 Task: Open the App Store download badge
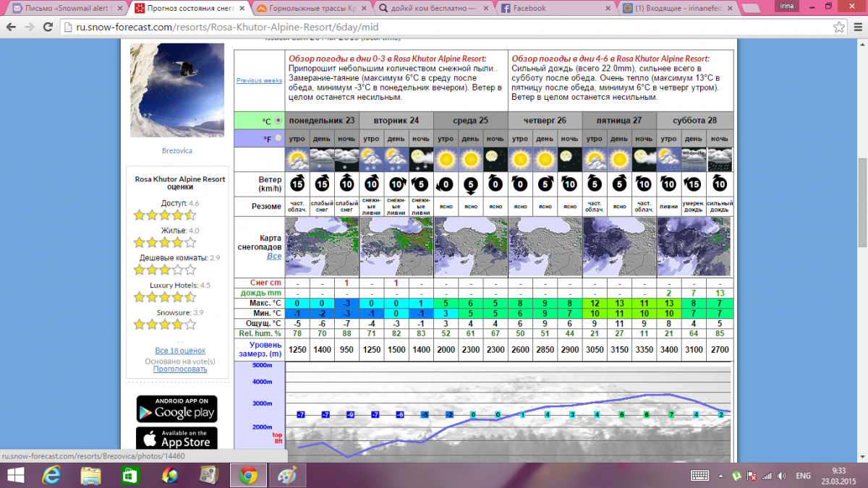coord(176,438)
